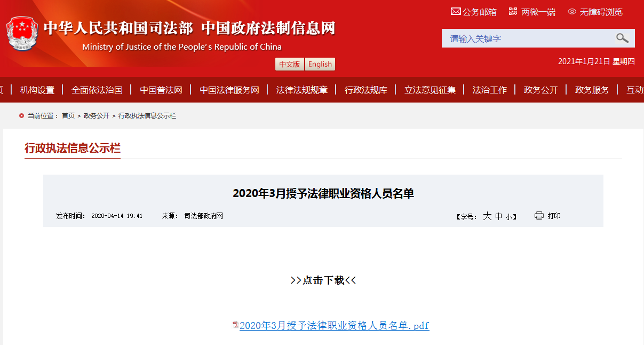Open the 公务邮箱 envelope icon
This screenshot has width=644, height=345.
(456, 11)
